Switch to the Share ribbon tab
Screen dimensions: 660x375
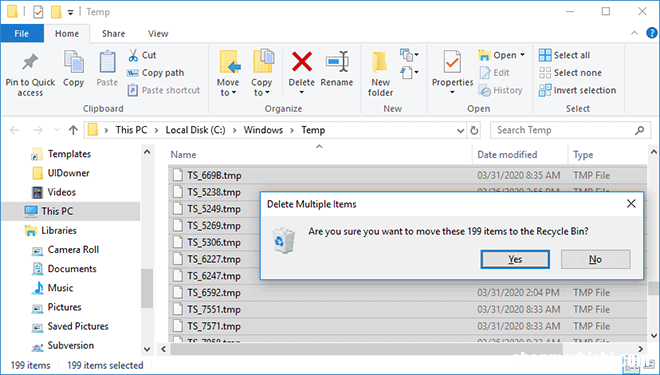tap(113, 34)
